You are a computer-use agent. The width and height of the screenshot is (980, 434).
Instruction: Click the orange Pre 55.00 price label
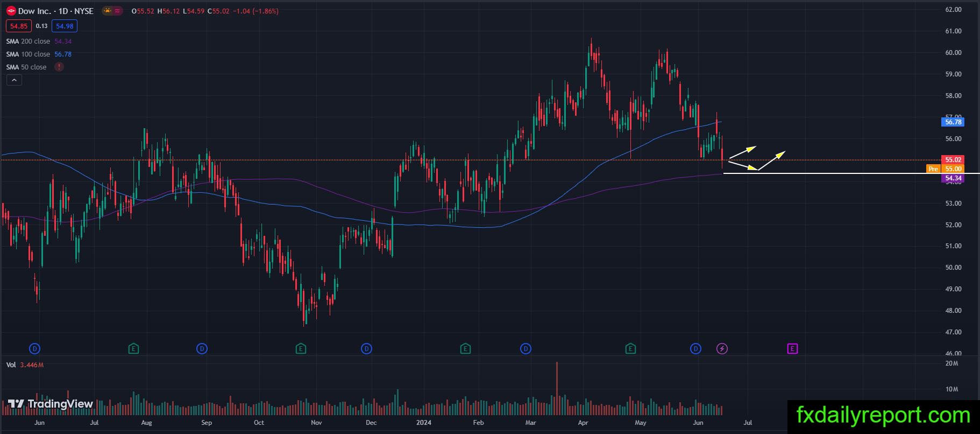945,169
